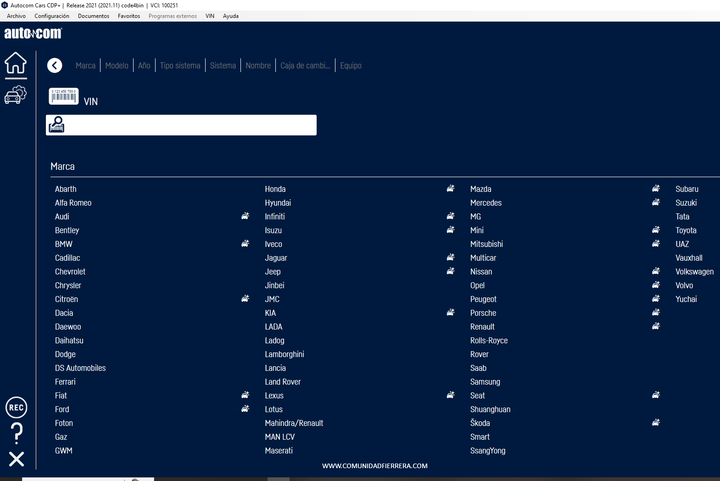
Task: Open the vehicle settings icon in sidebar
Action: 15,95
